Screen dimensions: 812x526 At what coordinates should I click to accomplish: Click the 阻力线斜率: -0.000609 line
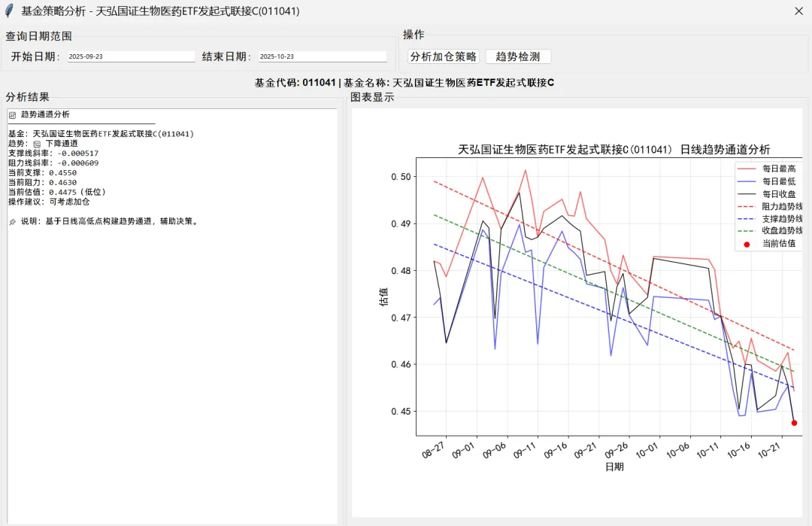coord(53,163)
